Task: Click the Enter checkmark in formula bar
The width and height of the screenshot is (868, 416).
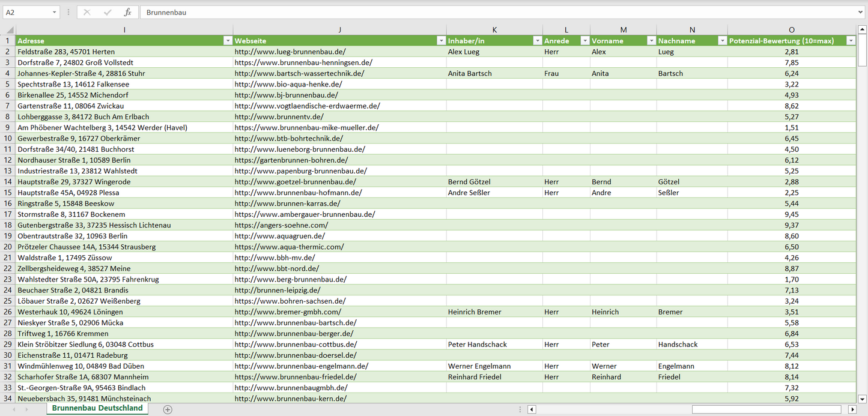Action: coord(108,12)
